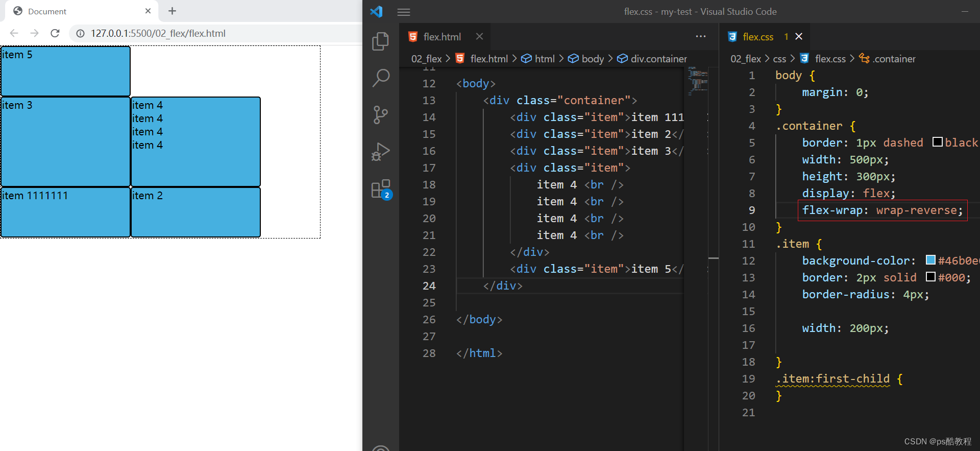Open the Extensions view with badge

click(x=381, y=189)
